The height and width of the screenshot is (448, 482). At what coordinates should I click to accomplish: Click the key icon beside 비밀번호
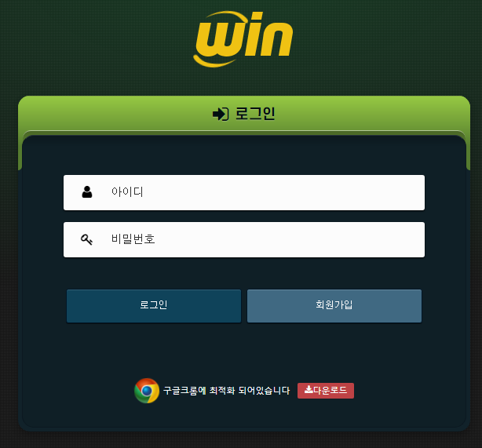click(x=86, y=239)
